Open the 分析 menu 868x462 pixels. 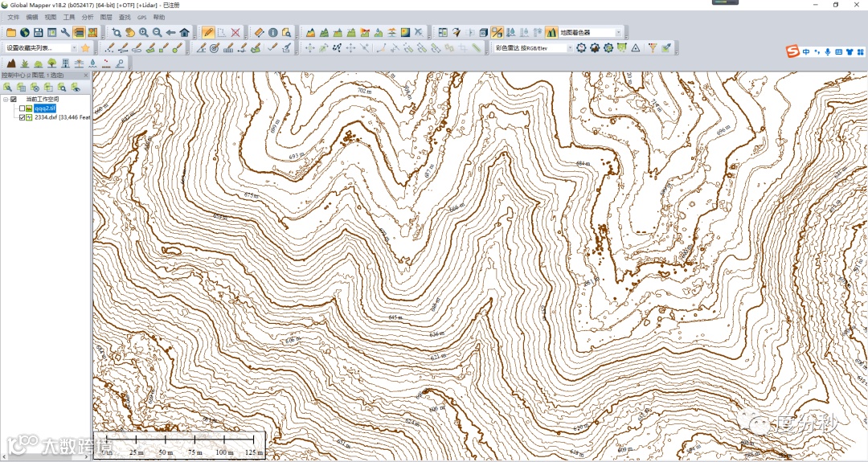click(x=88, y=17)
